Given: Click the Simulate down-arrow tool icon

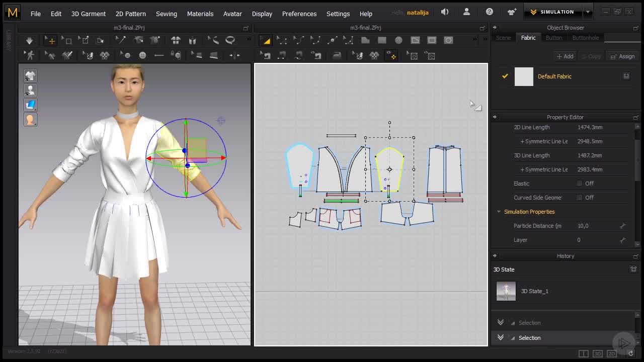Looking at the screenshot, I should click(x=29, y=40).
